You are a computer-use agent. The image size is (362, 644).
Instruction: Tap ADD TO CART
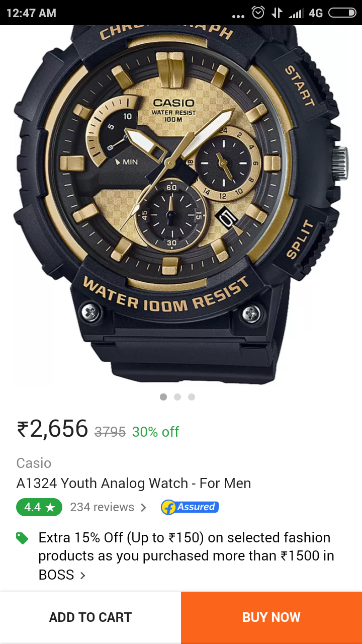[x=90, y=617]
